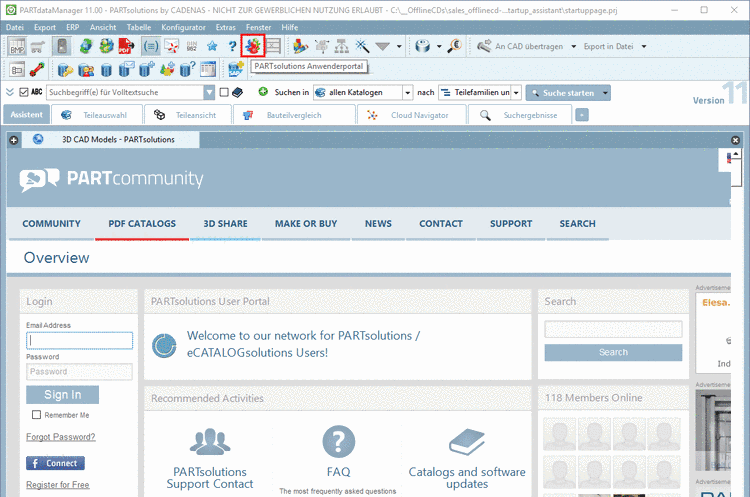The image size is (750, 497).
Task: Click the database with envelope icon
Action: pyautogui.click(x=126, y=70)
